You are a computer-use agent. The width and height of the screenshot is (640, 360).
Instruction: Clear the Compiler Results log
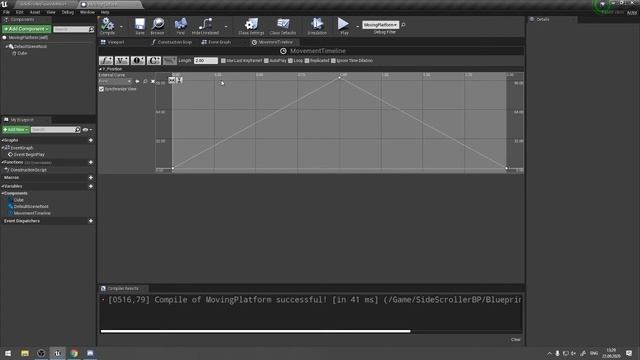515,340
